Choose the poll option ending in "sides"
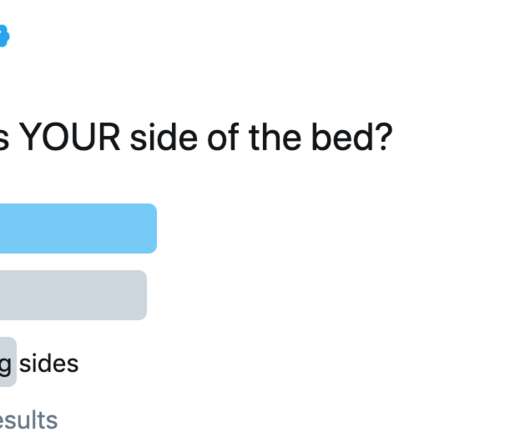This screenshot has height=442, width=530. point(39,364)
